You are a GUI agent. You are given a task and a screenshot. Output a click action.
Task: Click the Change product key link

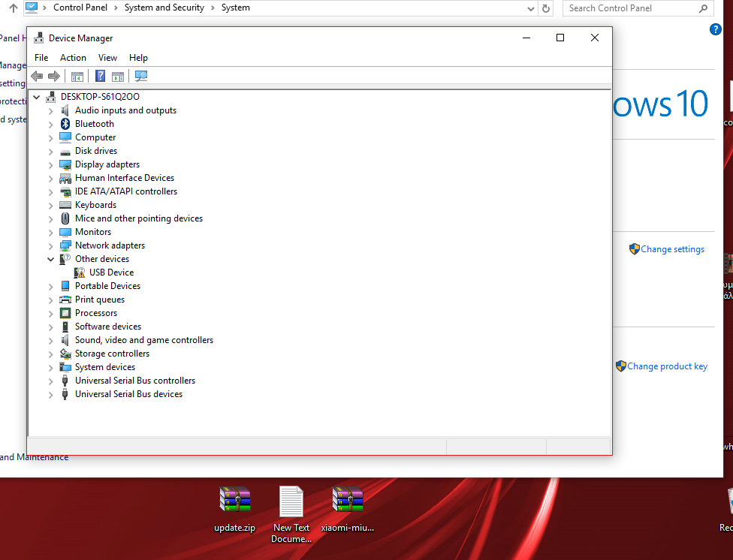pyautogui.click(x=667, y=366)
